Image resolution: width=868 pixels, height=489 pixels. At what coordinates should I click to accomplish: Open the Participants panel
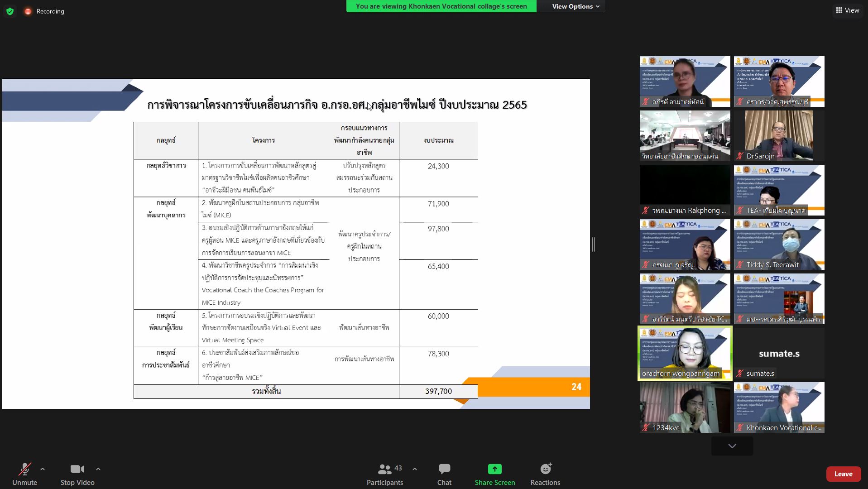(385, 474)
